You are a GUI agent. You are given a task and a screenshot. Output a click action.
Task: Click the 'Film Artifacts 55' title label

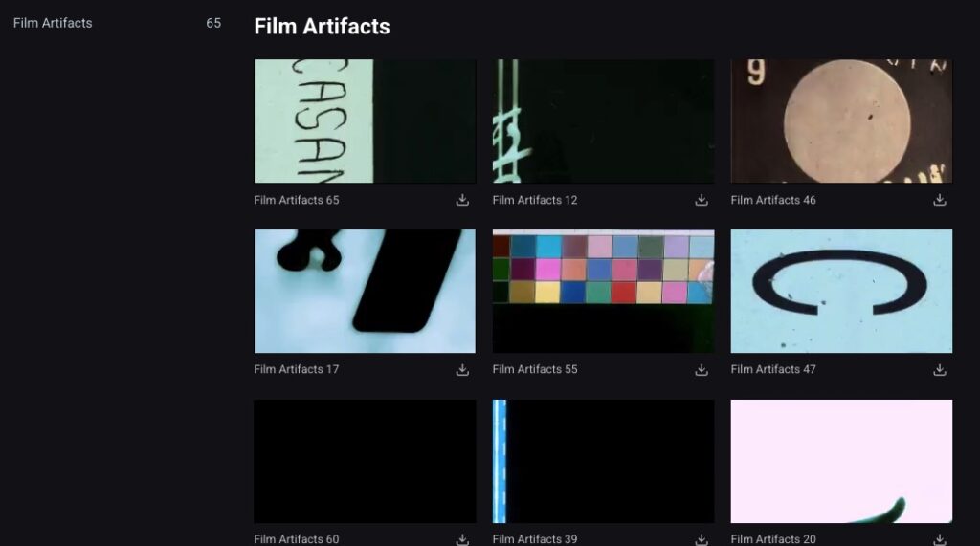(535, 369)
